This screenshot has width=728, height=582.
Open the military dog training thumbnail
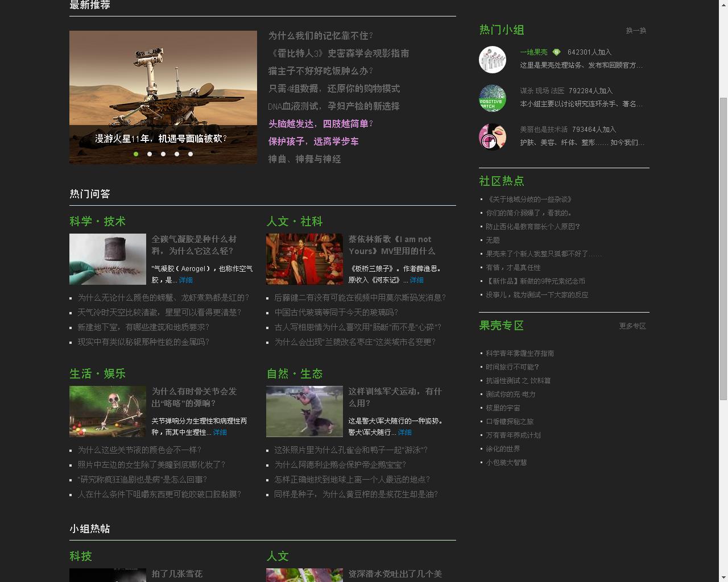[x=304, y=411]
